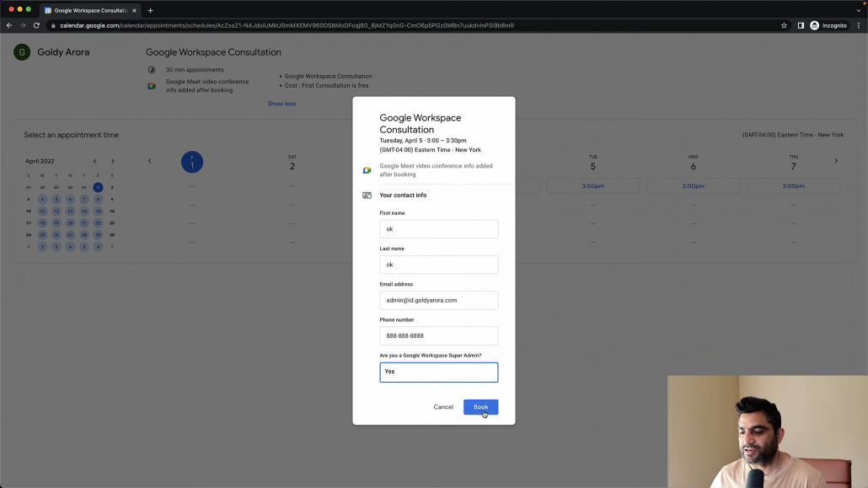The width and height of the screenshot is (868, 488).
Task: Edit the Email address field
Action: click(x=438, y=300)
